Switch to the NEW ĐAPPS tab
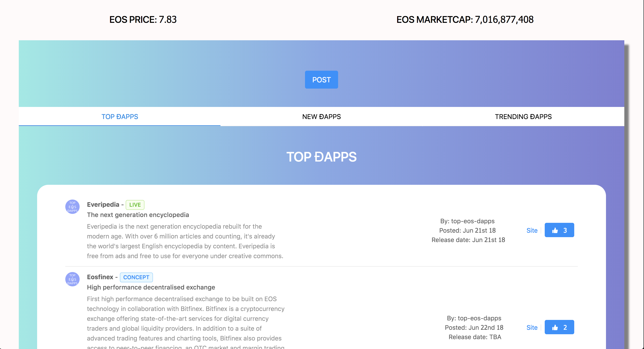Viewport: 644px width, 349px height. [321, 117]
